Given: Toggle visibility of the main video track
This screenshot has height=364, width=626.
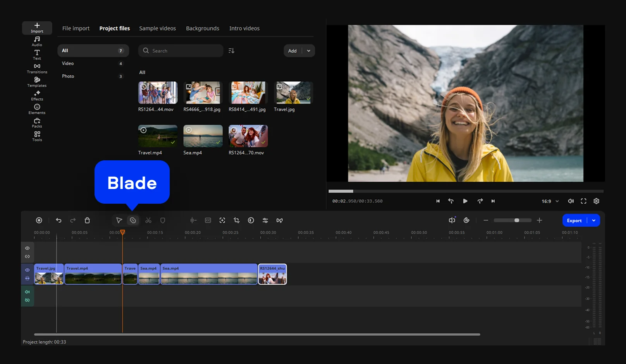Looking at the screenshot, I should 27,270.
